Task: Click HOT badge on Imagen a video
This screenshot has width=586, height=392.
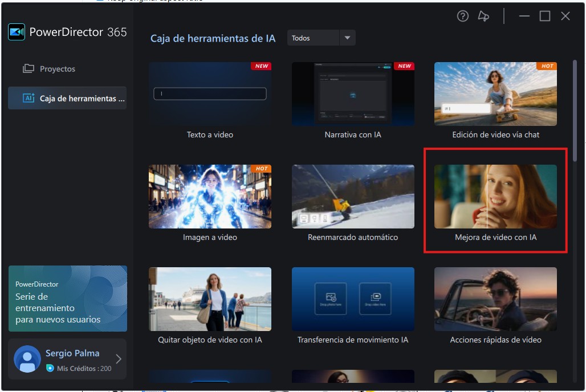Action: 262,169
